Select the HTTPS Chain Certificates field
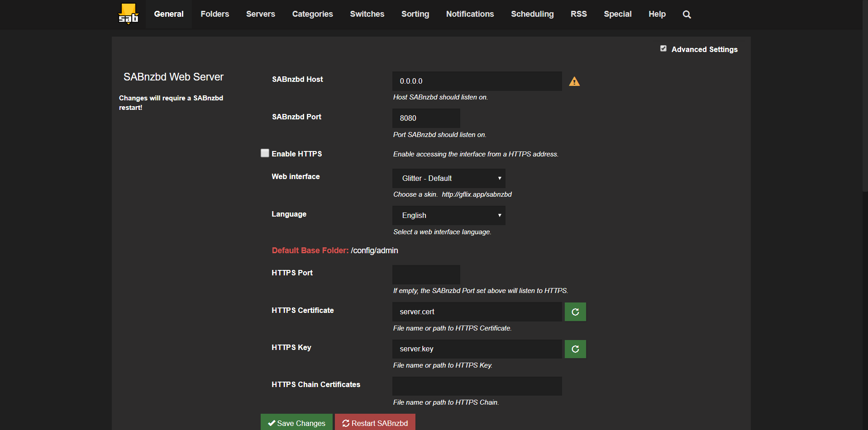This screenshot has height=430, width=868. coord(477,386)
